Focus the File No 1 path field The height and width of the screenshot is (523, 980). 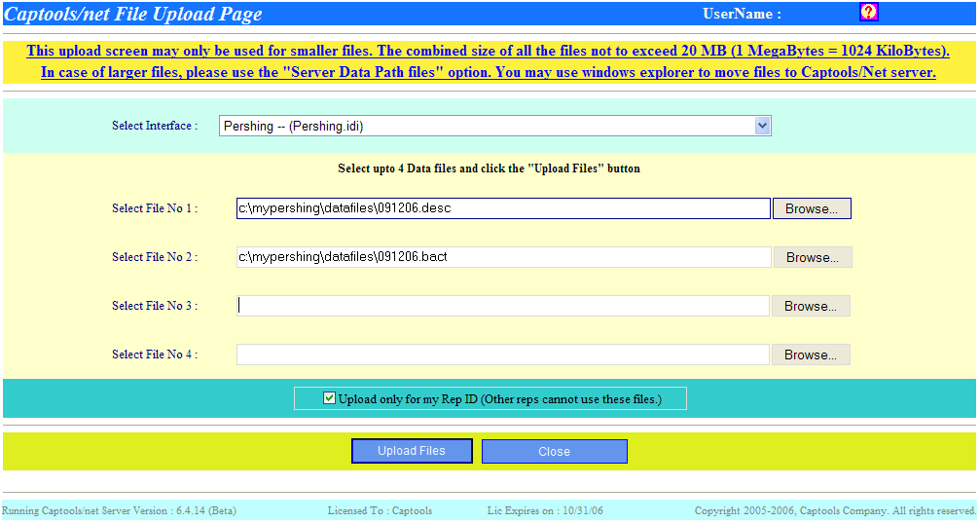pyautogui.click(x=503, y=208)
